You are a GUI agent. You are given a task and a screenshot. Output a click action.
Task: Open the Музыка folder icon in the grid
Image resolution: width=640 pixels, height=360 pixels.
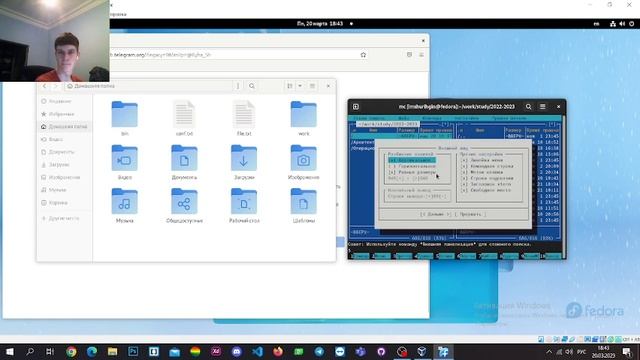(x=124, y=202)
